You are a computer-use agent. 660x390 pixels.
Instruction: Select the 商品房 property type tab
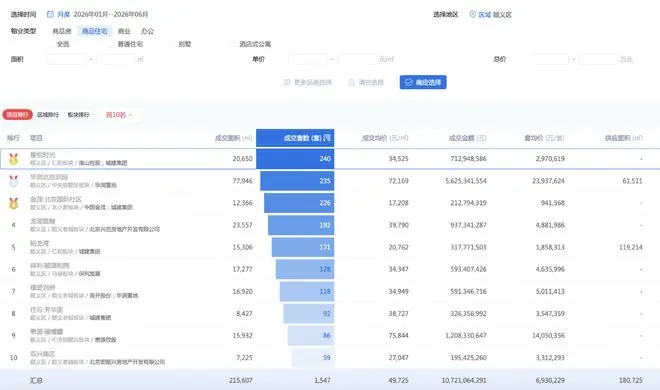(x=62, y=31)
